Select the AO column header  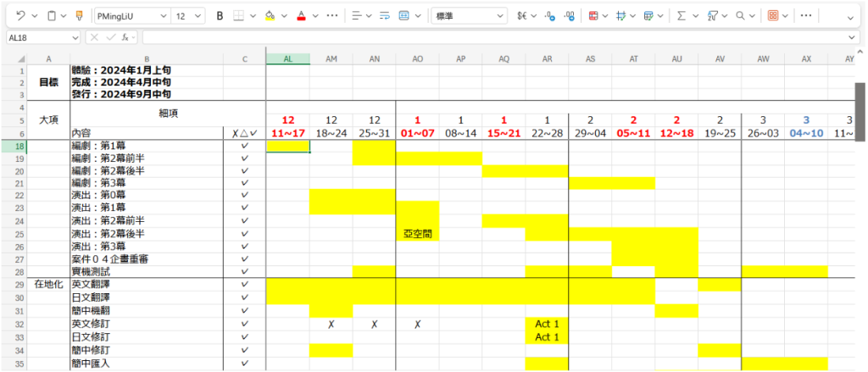[417, 58]
